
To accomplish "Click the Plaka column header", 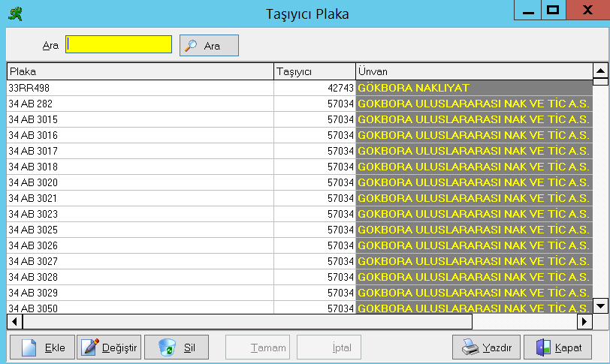I will coord(140,71).
